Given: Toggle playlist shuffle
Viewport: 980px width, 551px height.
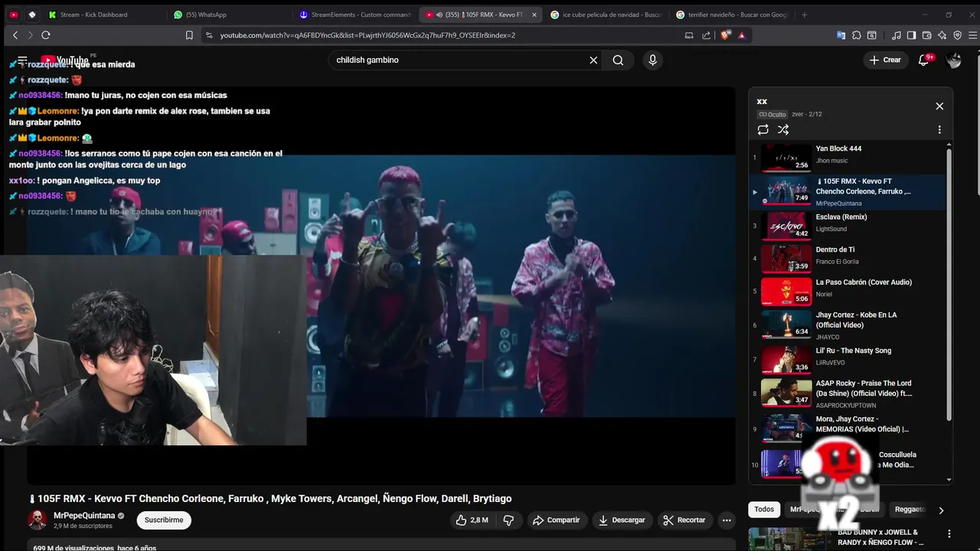Looking at the screenshot, I should tap(783, 130).
